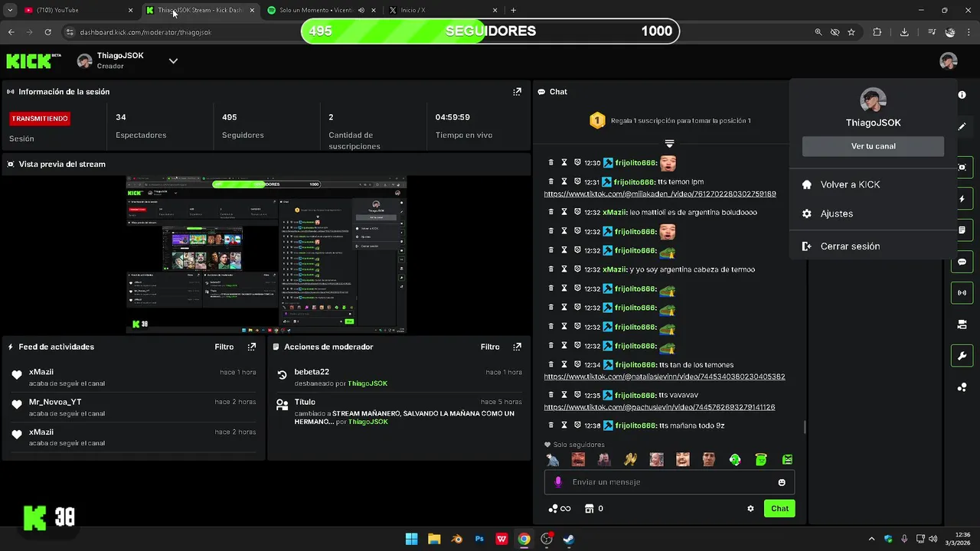
Task: Pop out the Feed de actividades panel
Action: pyautogui.click(x=251, y=347)
